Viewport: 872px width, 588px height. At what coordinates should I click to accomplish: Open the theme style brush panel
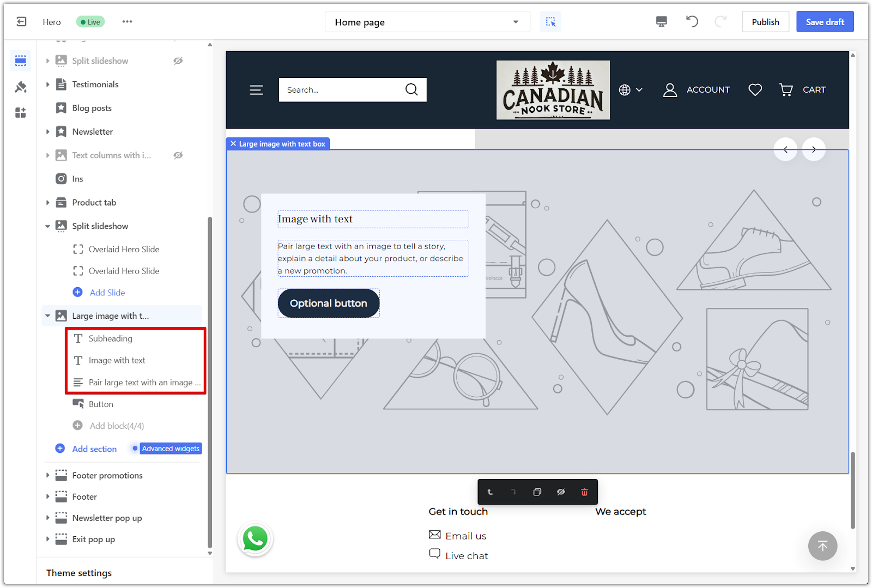pos(21,87)
